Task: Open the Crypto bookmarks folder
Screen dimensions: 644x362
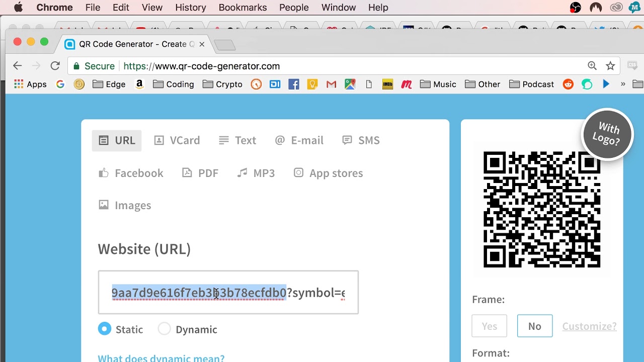Action: click(x=222, y=84)
